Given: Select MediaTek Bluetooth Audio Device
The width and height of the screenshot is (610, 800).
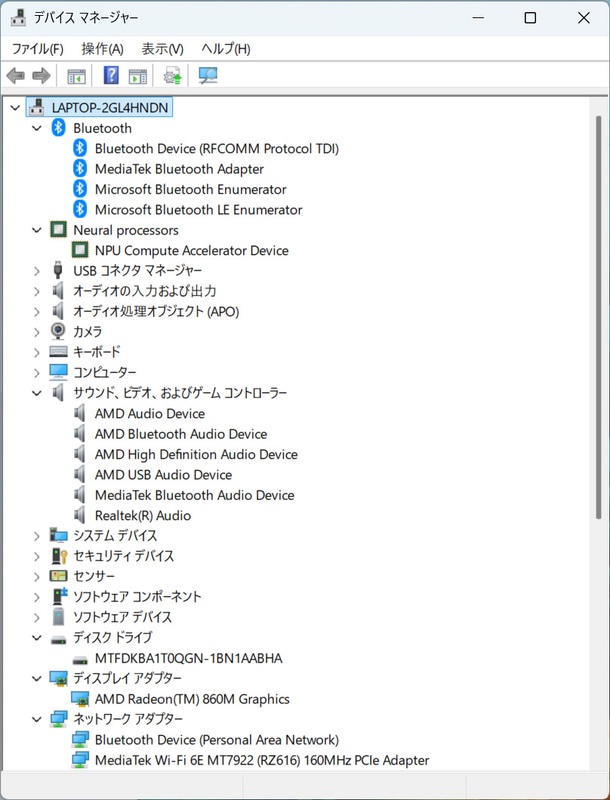Looking at the screenshot, I should pos(194,495).
